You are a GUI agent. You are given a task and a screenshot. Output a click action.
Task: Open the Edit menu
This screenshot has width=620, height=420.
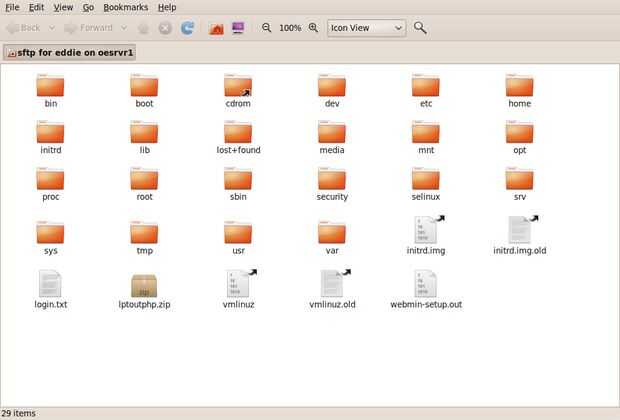click(36, 7)
